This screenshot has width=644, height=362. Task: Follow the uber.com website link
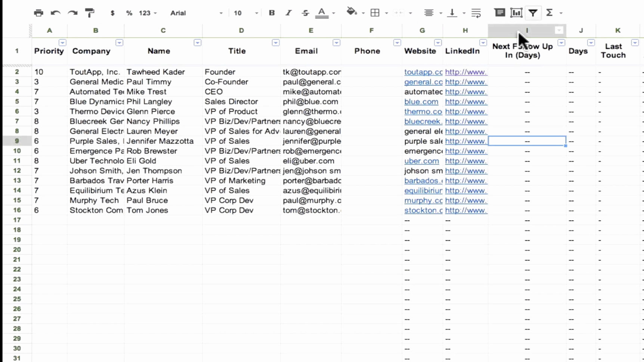(422, 161)
